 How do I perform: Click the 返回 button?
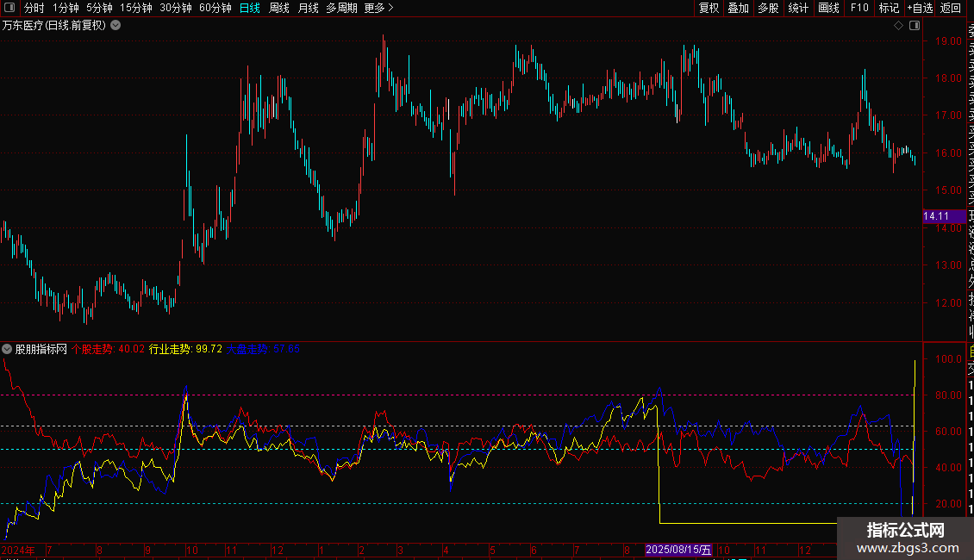pos(951,8)
